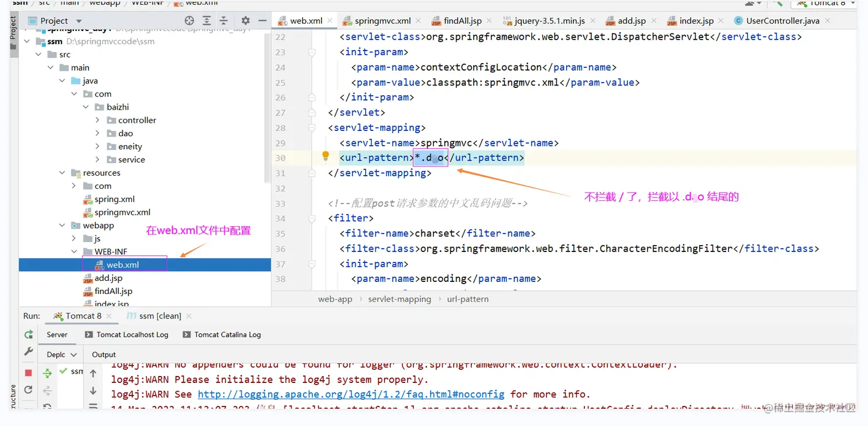Open Project panel settings gear

[246, 21]
